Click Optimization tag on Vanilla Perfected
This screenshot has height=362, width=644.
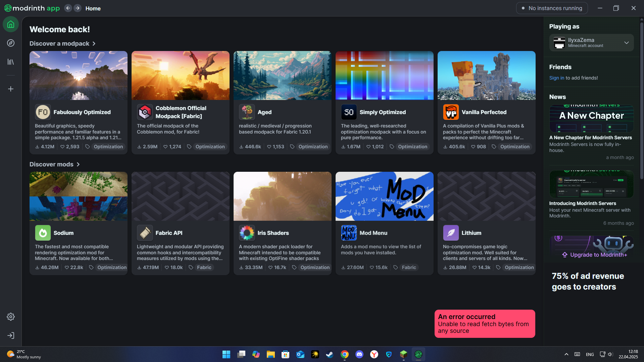(x=515, y=147)
